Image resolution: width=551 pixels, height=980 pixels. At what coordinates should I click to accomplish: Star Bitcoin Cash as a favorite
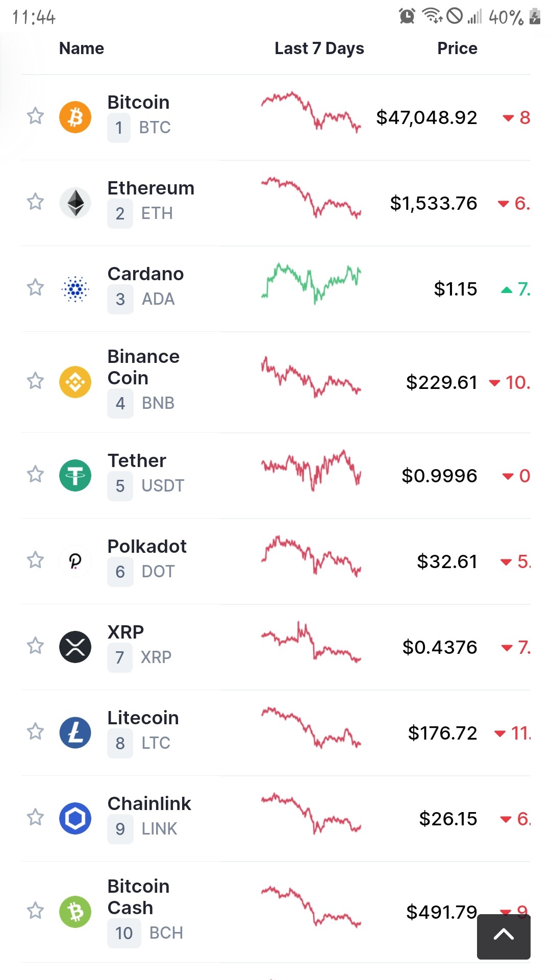35,911
